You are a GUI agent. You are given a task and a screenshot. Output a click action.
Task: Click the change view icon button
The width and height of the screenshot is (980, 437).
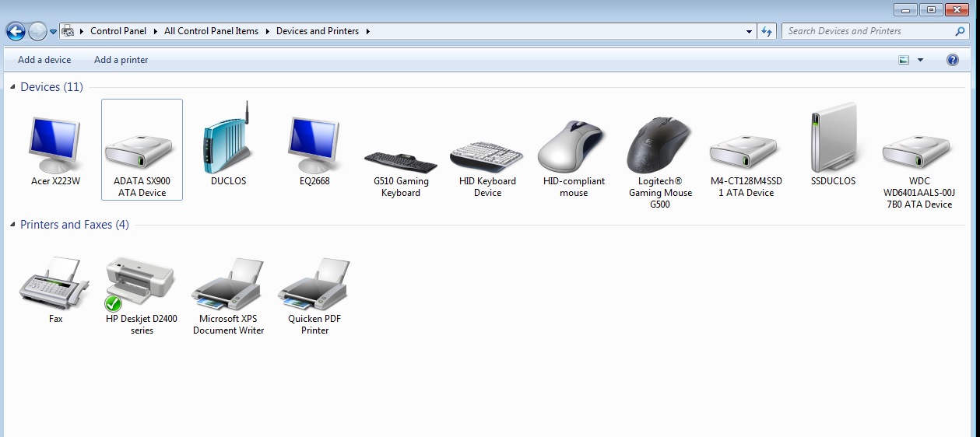click(904, 60)
